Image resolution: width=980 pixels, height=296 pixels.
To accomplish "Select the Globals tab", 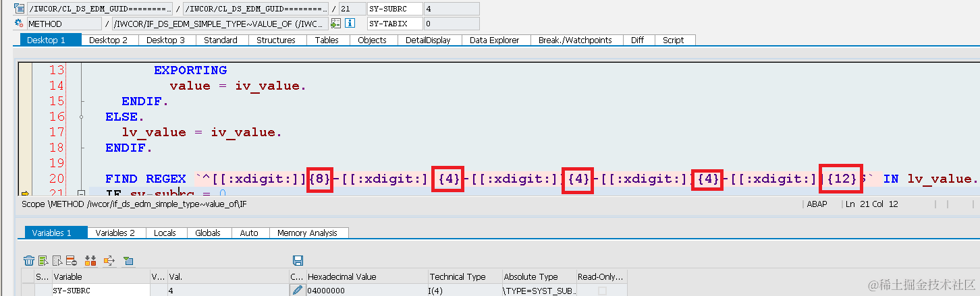I will coord(208,233).
